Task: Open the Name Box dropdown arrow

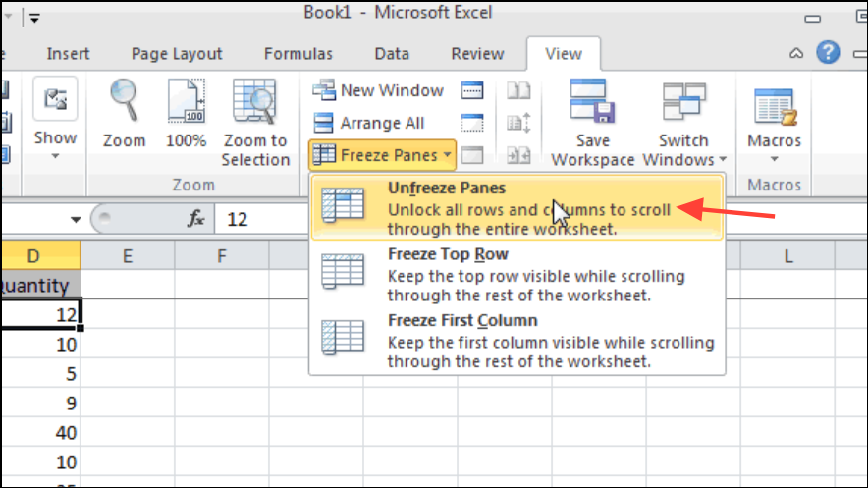Action: [75, 219]
